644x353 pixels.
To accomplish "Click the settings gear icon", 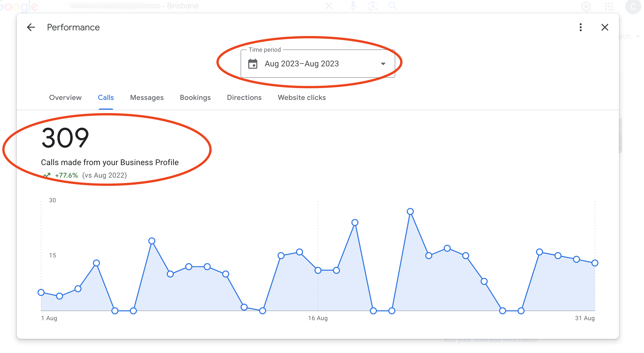I will pos(586,7).
